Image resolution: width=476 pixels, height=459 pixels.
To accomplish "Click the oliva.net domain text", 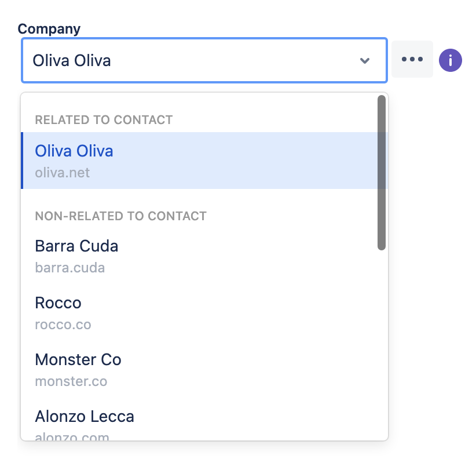I will point(63,173).
